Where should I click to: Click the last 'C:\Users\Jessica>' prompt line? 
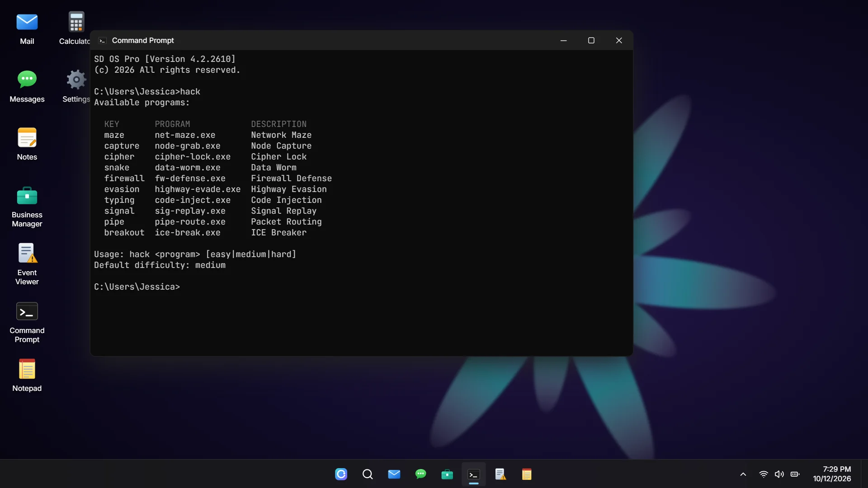[137, 287]
